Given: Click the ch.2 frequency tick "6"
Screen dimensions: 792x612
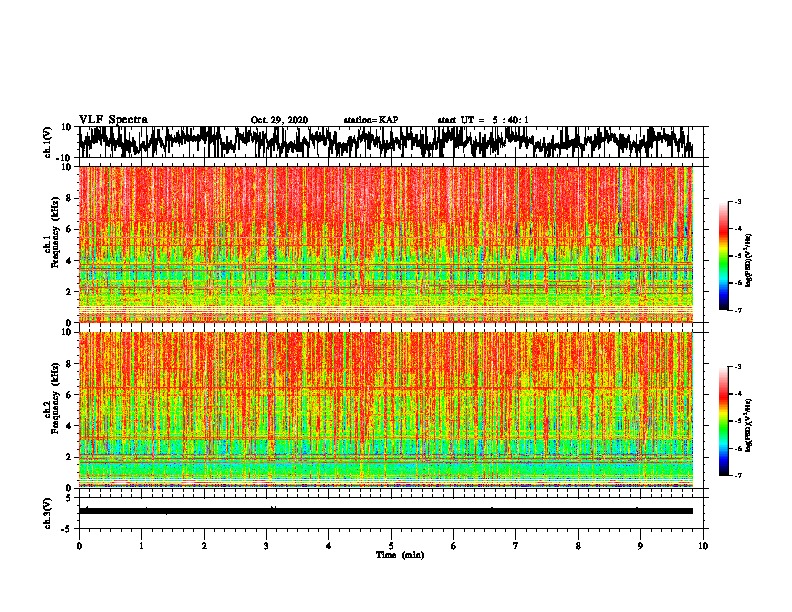Looking at the screenshot, I should [69, 395].
